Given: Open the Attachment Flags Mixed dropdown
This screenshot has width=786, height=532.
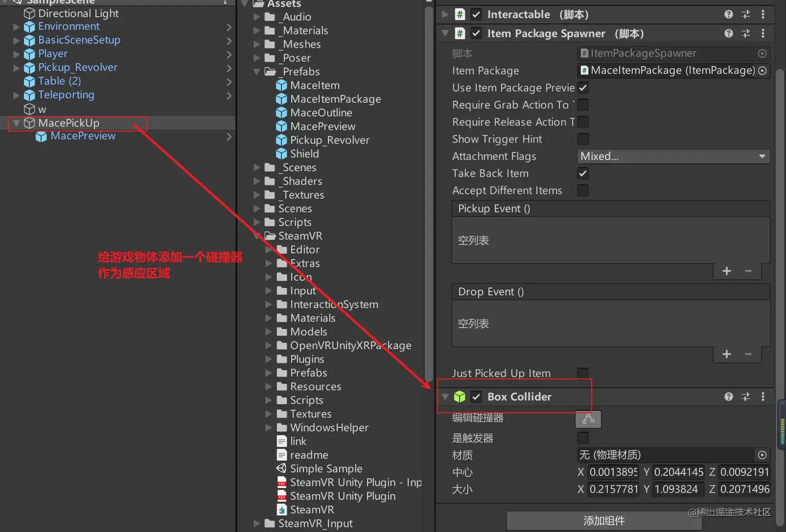Looking at the screenshot, I should [x=673, y=156].
